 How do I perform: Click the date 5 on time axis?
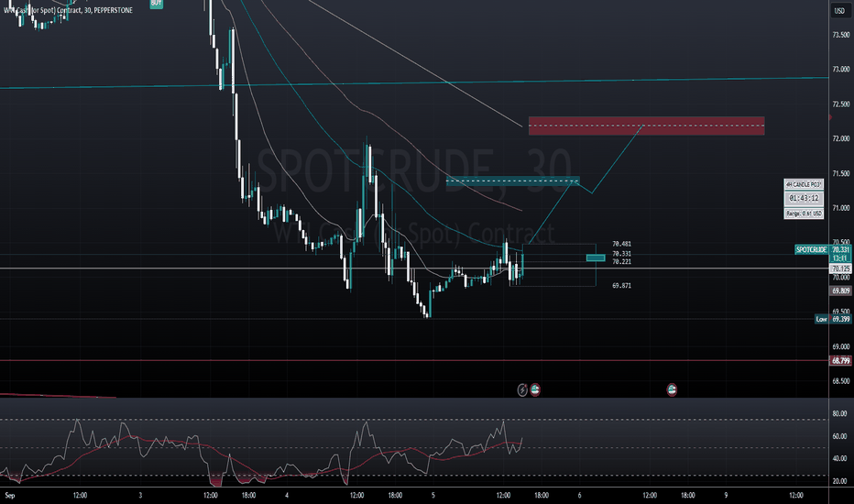tap(433, 495)
